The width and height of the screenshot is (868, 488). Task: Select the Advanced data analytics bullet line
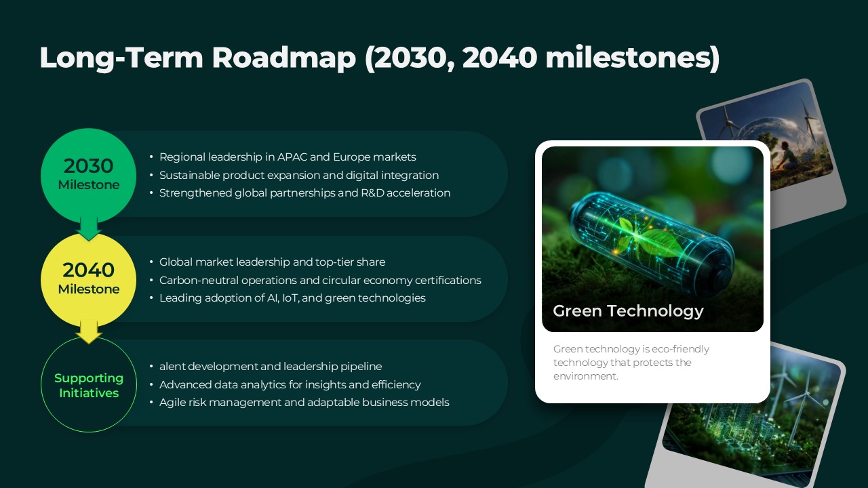click(x=290, y=385)
